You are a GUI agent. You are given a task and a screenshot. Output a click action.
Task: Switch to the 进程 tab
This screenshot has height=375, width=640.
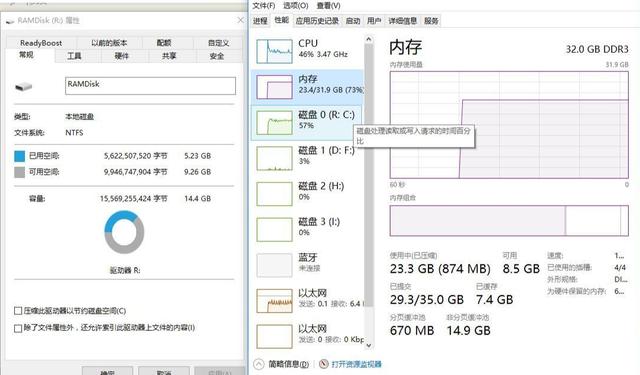[x=260, y=21]
